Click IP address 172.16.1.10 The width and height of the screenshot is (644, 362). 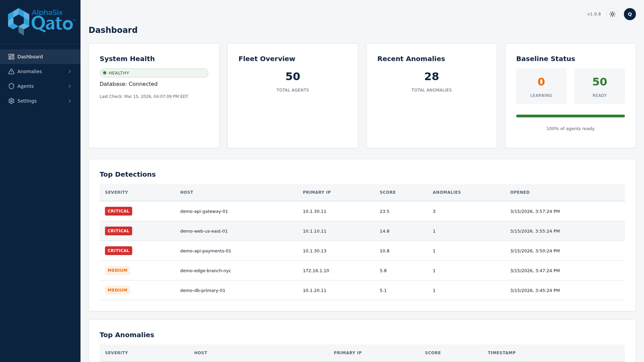click(316, 271)
